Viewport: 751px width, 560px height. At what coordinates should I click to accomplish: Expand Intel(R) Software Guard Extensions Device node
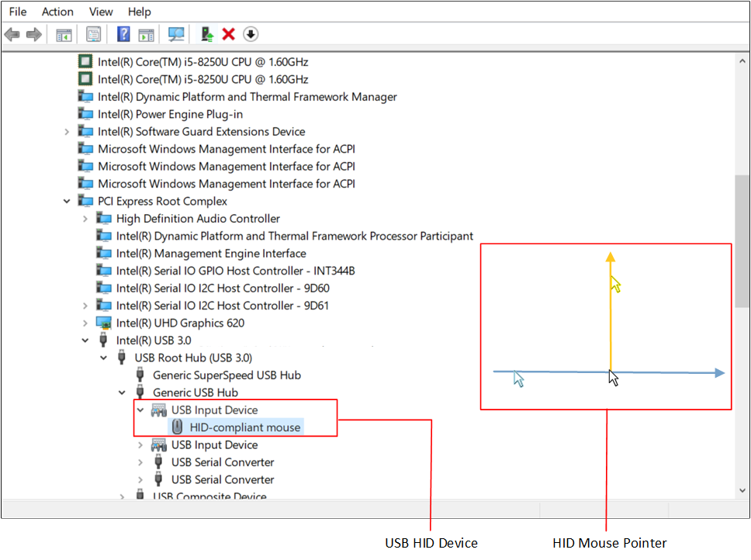[x=67, y=132]
